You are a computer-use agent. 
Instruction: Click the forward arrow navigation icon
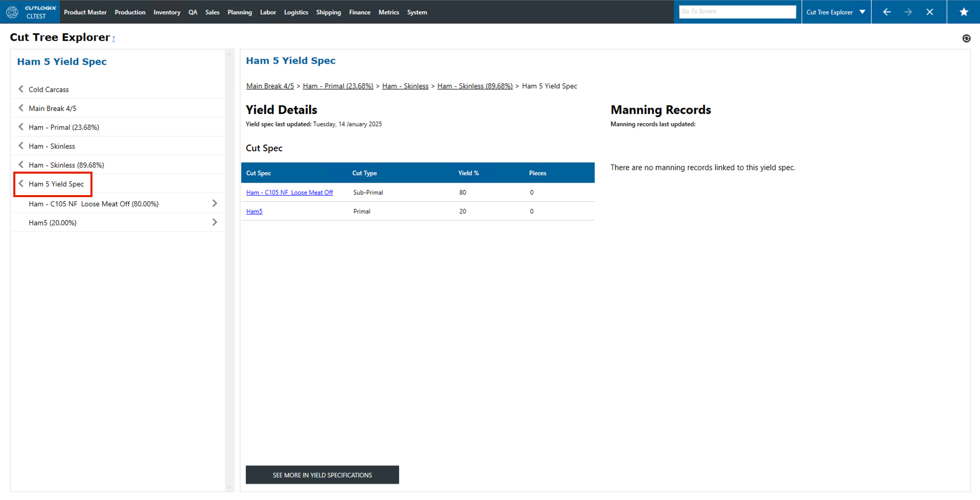pos(908,12)
